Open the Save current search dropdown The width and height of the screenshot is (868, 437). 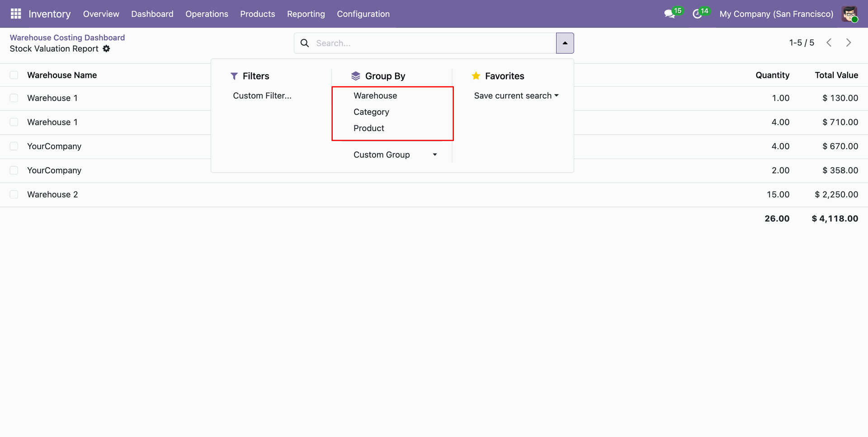click(x=516, y=95)
